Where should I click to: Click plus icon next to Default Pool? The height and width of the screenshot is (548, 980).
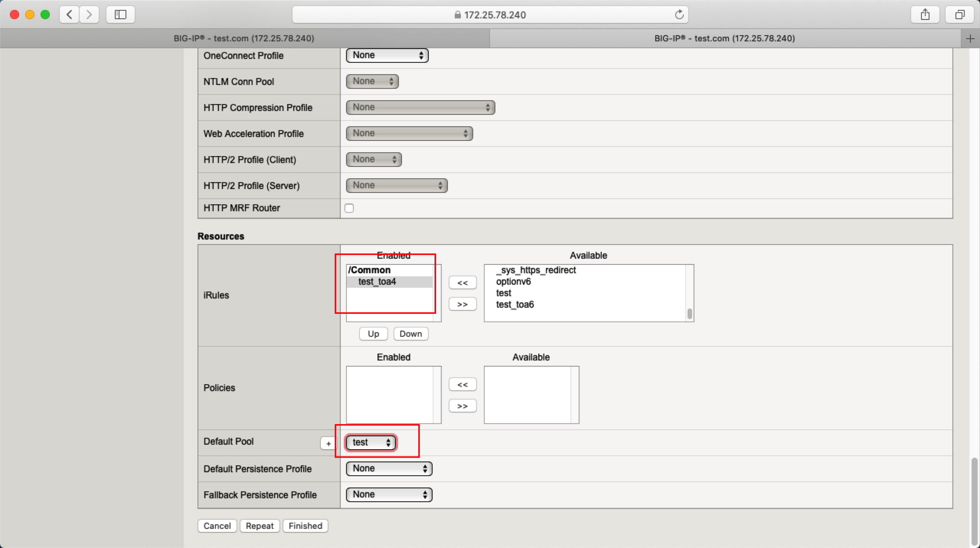[328, 444]
